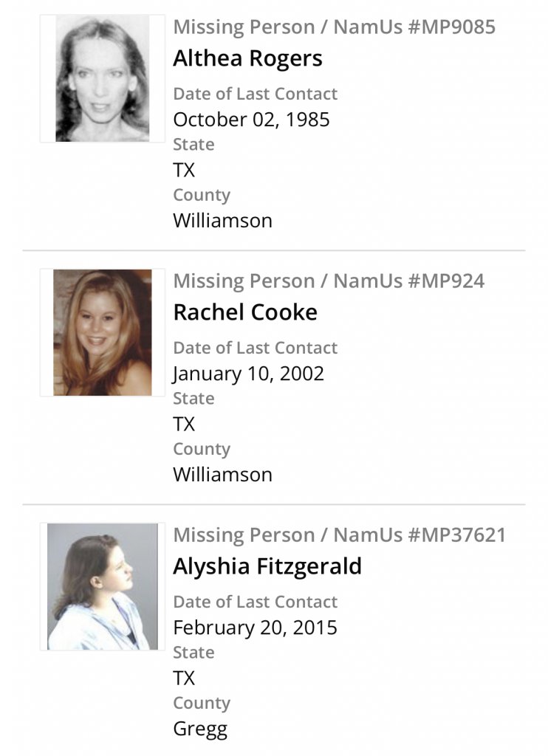Click Gregg county under Alyshia Fitzgerald
The image size is (548, 756).
pyautogui.click(x=199, y=729)
